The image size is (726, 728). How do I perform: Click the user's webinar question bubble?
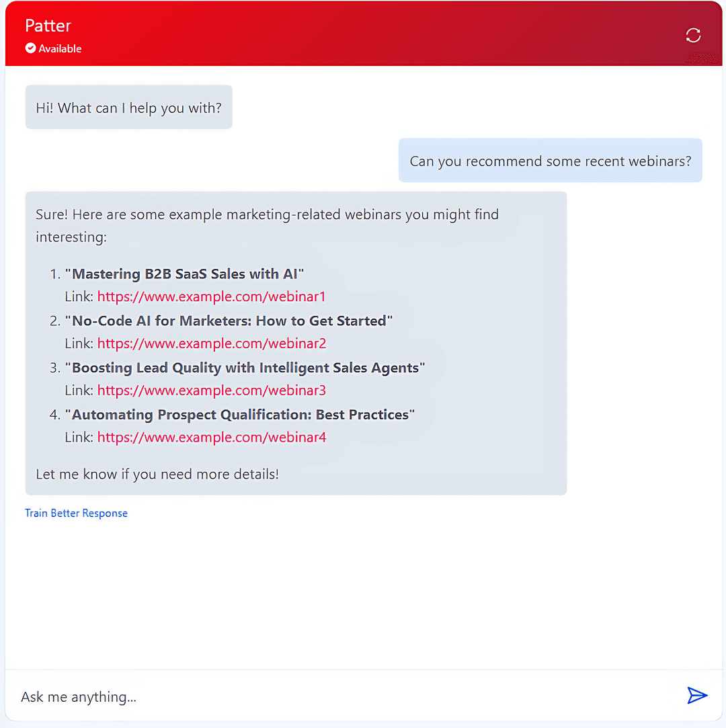coord(550,160)
